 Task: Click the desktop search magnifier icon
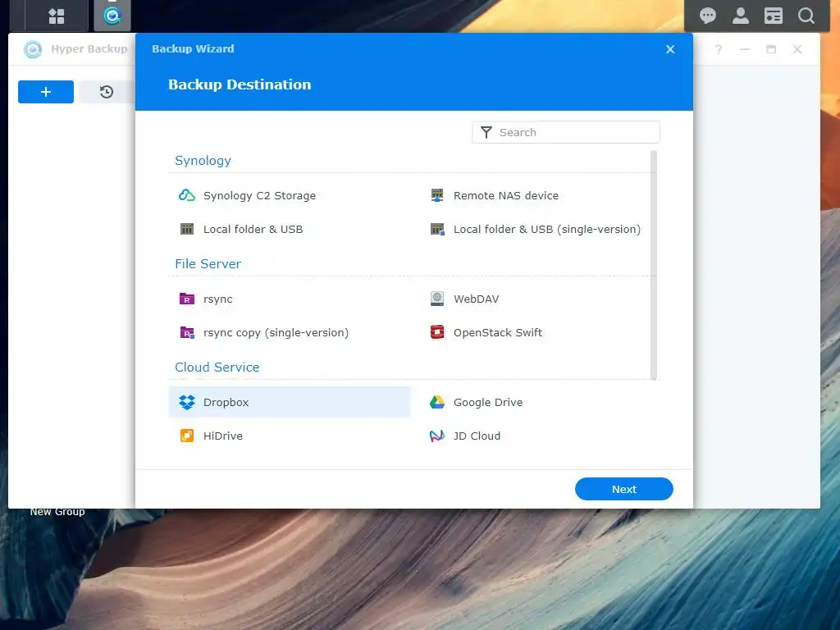[x=806, y=16]
